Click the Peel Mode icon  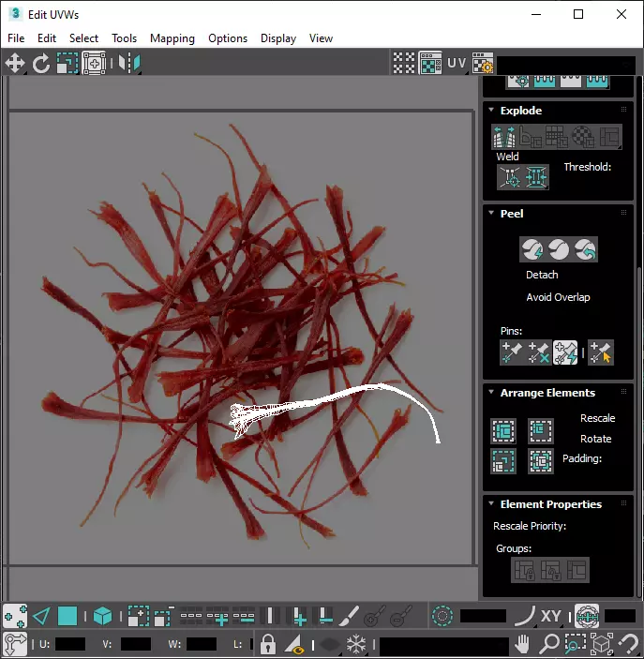point(559,250)
